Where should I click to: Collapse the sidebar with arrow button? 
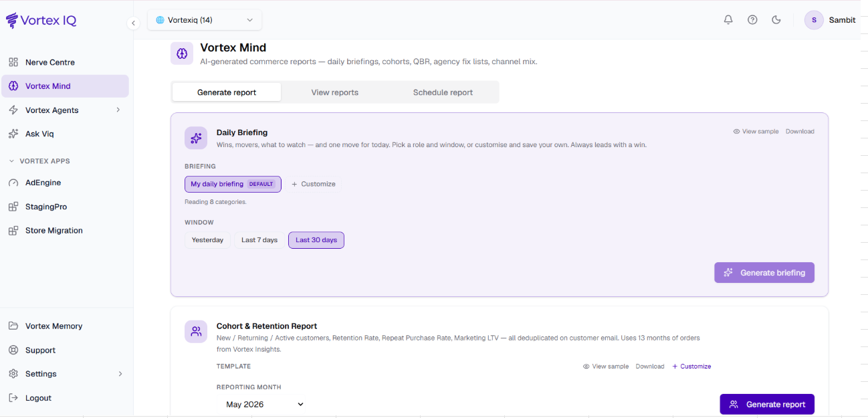click(133, 23)
